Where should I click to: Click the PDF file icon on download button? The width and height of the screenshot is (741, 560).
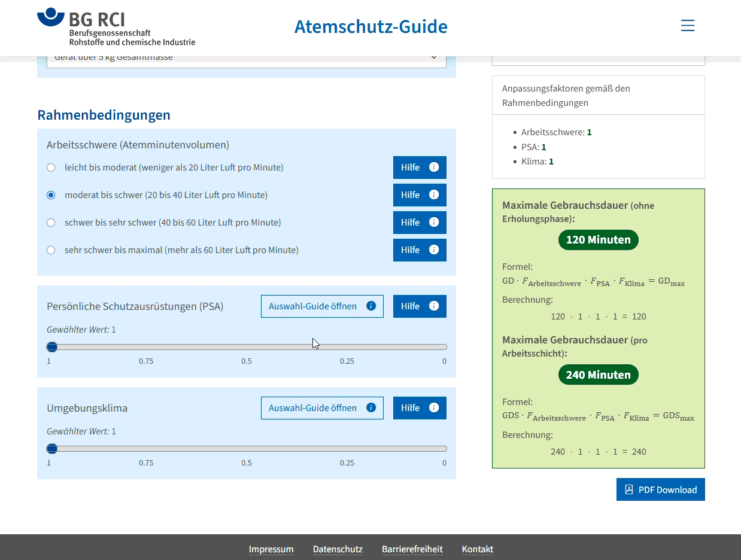[628, 489]
